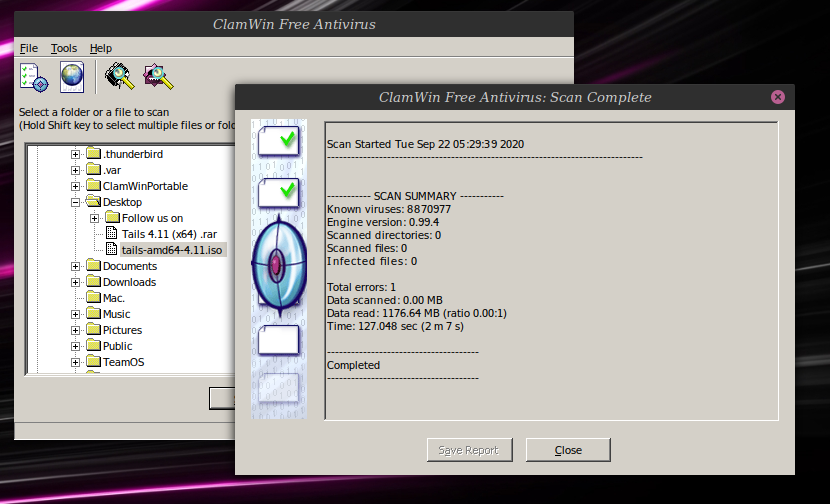Click 'Scan Started Tue Sep 22' line
The height and width of the screenshot is (504, 830).
click(426, 144)
